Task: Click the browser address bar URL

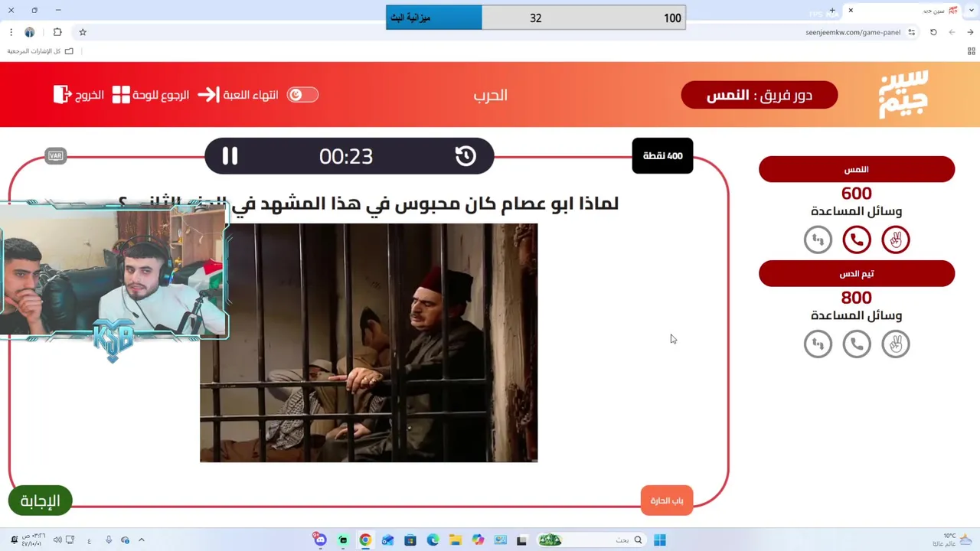Action: (853, 32)
